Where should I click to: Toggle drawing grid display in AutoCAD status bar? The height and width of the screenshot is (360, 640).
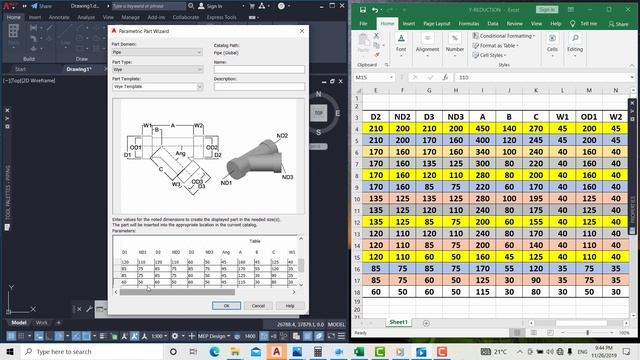11,336
